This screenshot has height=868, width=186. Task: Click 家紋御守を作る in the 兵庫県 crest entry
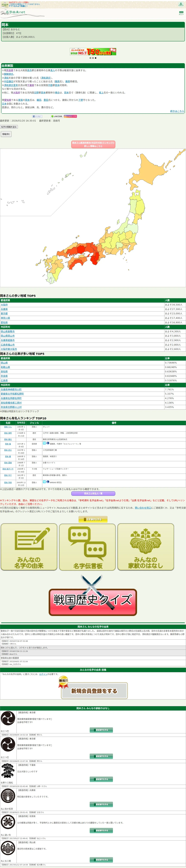pos(101,804)
